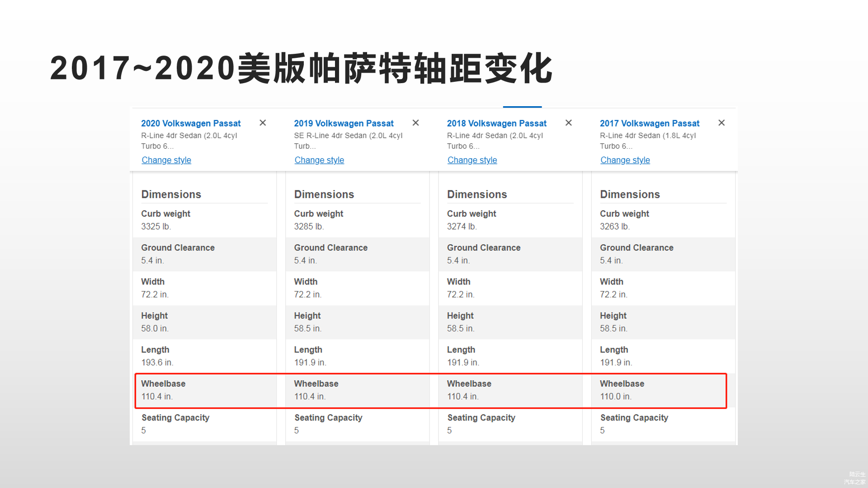Click 2018 Passat Height label

(460, 316)
